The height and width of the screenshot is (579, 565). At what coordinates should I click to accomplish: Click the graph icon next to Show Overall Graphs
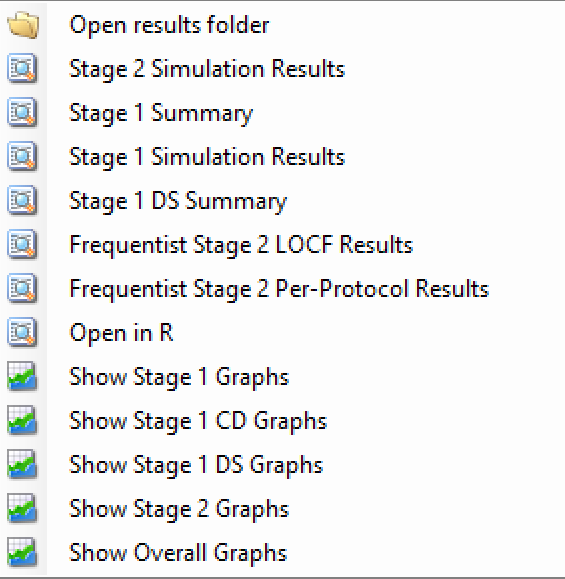(22, 552)
